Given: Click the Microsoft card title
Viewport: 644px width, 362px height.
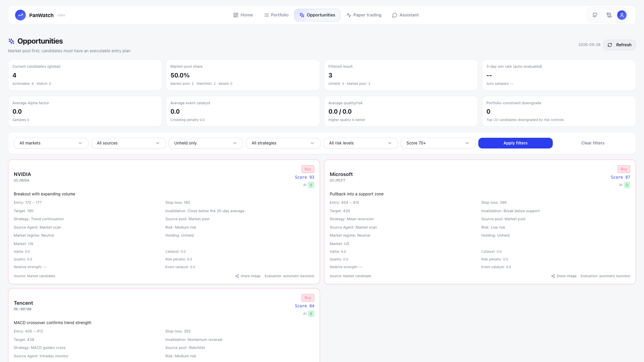Looking at the screenshot, I should (341, 174).
